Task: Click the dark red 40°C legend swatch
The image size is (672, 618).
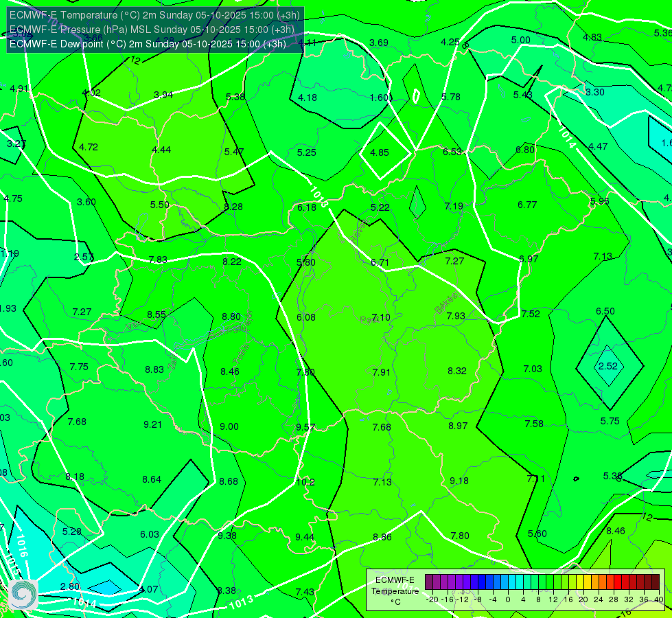Action: click(656, 582)
